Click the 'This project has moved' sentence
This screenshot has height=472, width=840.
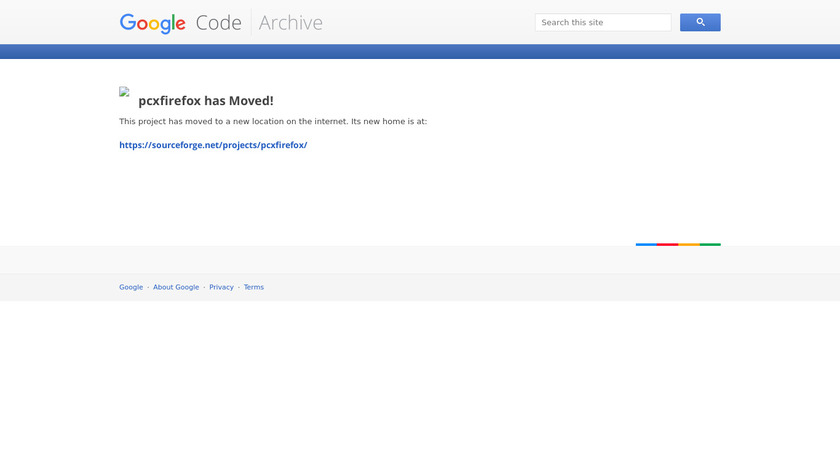273,122
